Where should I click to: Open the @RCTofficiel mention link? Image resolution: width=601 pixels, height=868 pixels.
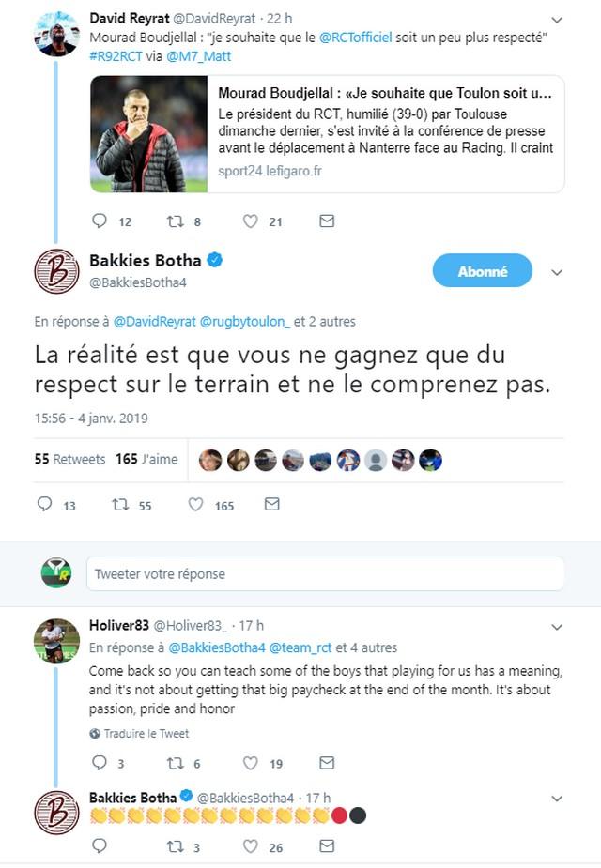tap(356, 38)
